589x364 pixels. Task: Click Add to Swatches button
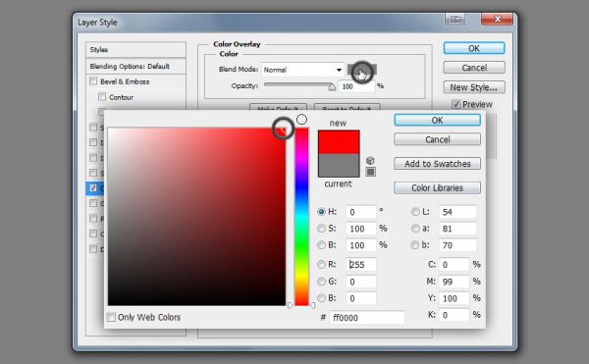tap(437, 164)
